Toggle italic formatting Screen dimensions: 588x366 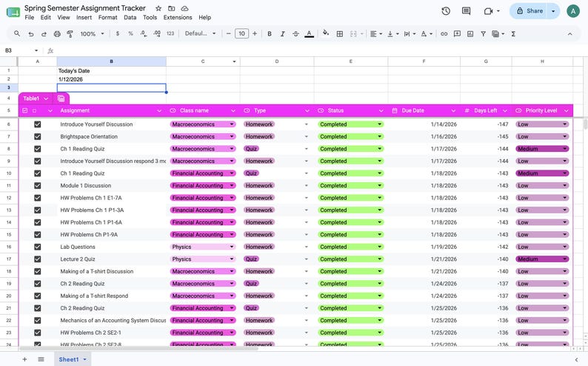[282, 34]
